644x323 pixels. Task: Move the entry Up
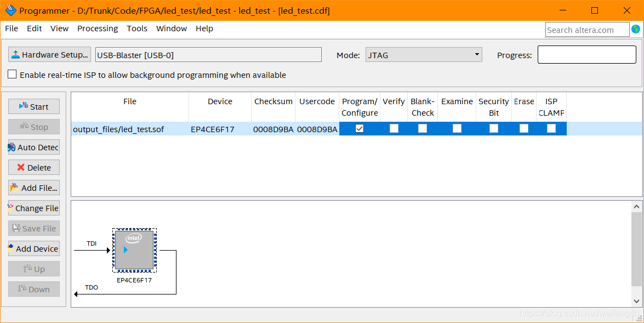[33, 269]
